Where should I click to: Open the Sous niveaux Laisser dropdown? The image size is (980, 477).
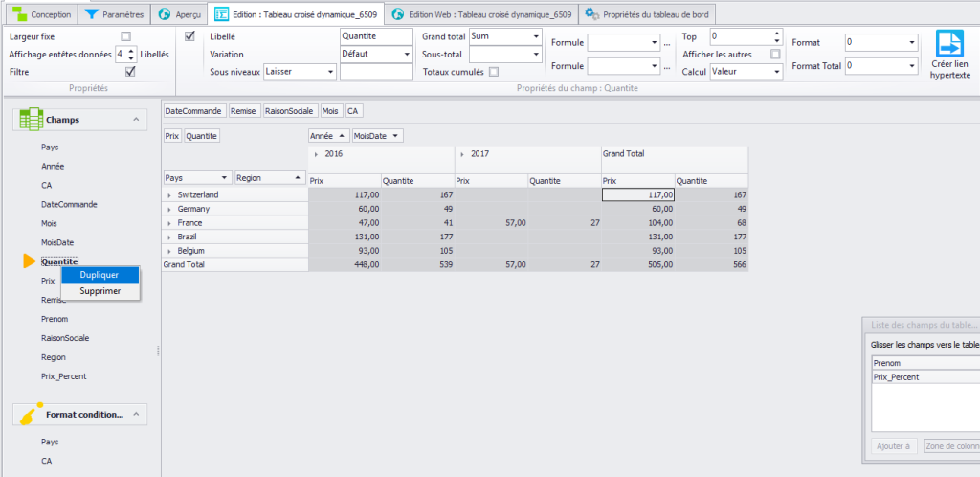(330, 72)
